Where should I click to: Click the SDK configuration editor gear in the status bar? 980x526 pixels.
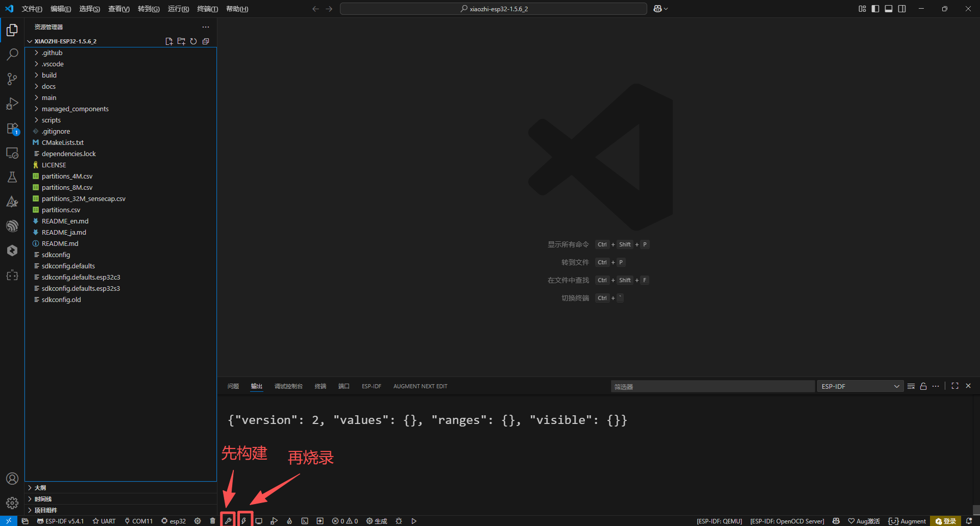(198, 521)
